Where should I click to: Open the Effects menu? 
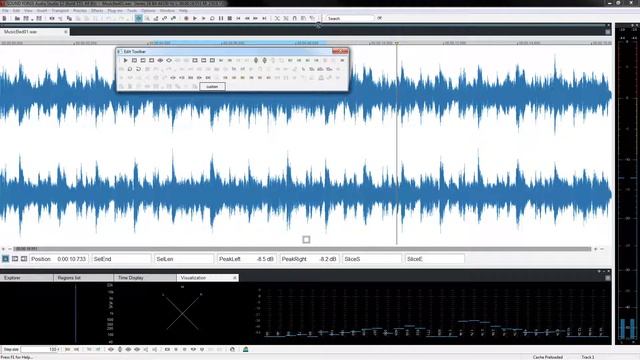(x=97, y=11)
